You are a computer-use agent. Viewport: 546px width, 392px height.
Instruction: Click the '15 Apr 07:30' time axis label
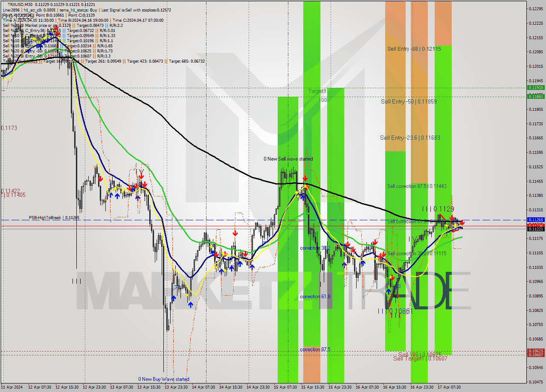tap(285, 387)
